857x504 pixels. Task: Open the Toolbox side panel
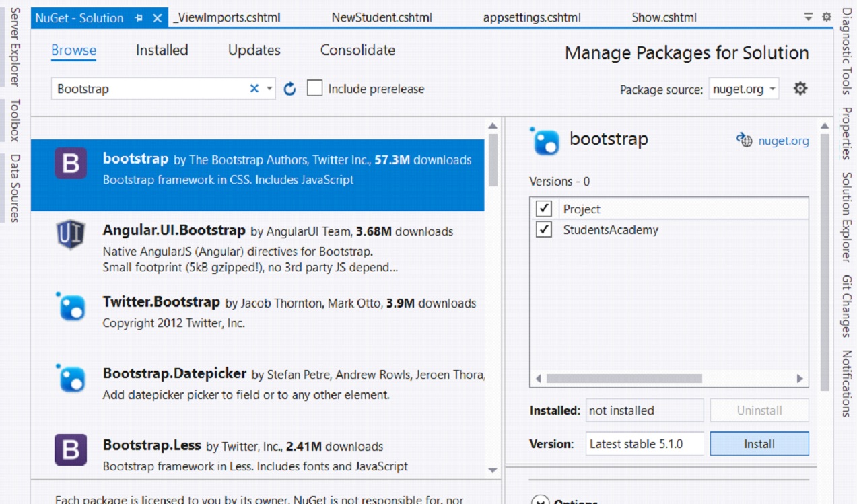(15, 120)
